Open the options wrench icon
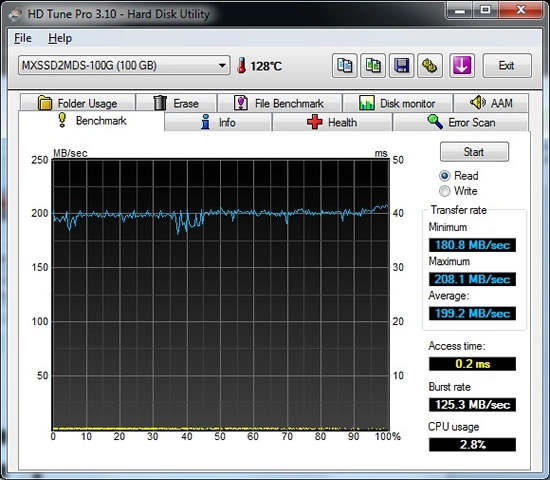The width and height of the screenshot is (550, 480). click(x=429, y=66)
